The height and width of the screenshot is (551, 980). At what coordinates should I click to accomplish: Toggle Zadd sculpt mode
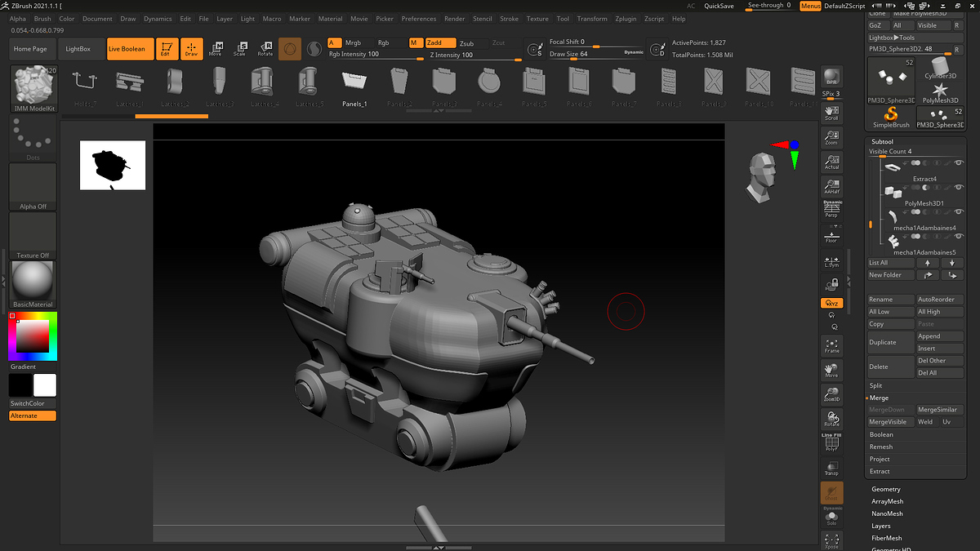(440, 42)
